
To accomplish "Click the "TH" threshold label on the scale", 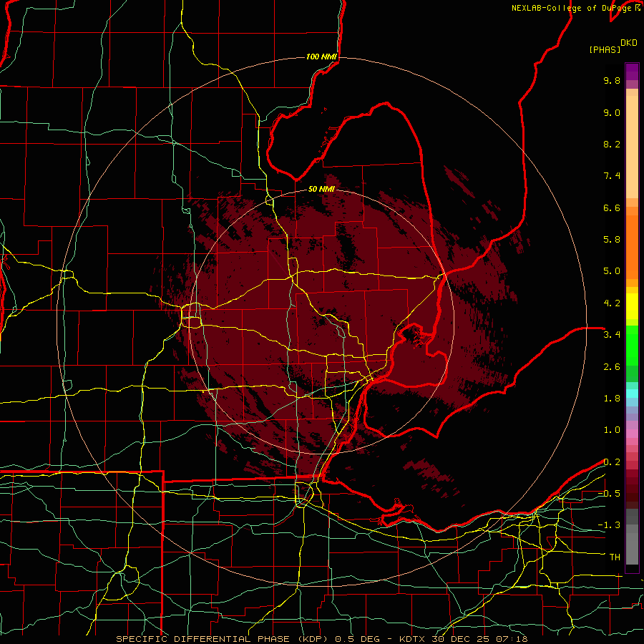I will (x=615, y=557).
